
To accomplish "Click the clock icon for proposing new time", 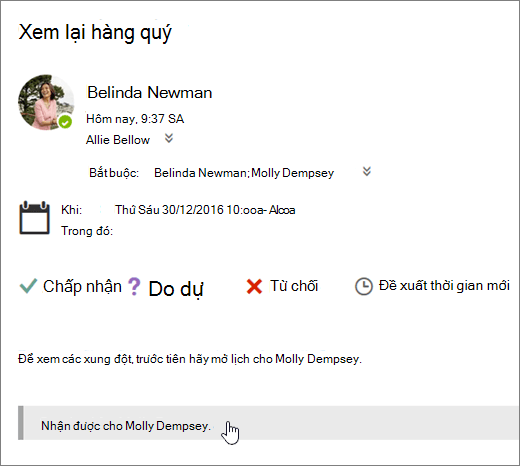I will [363, 287].
